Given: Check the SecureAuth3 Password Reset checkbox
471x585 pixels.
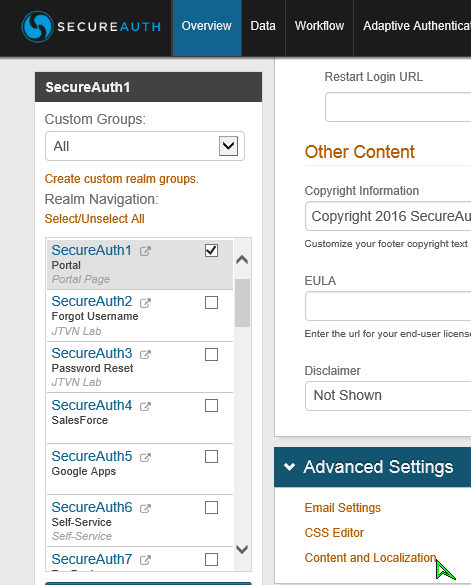Looking at the screenshot, I should coord(211,354).
